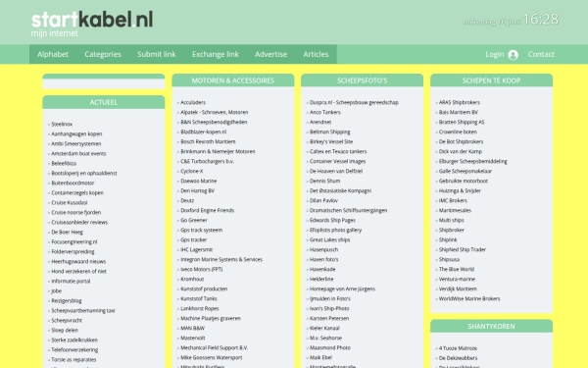This screenshot has width=588, height=368.
Task: Open the Alphabet menu item
Action: click(53, 54)
